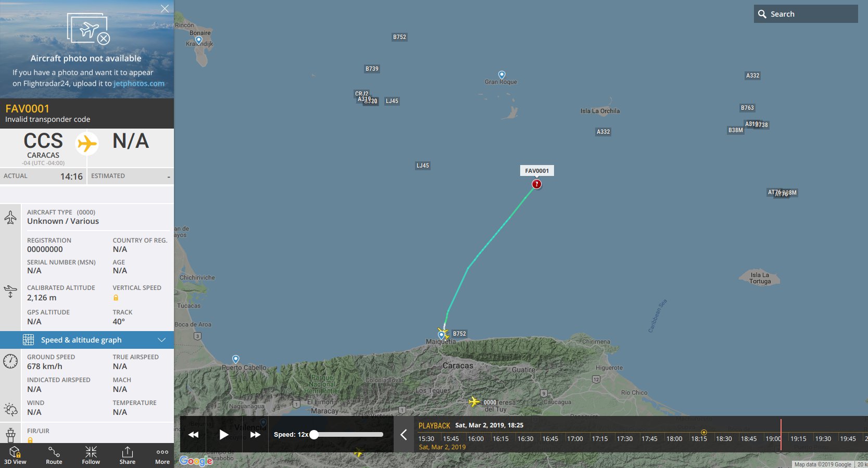Show the flight Route
The height and width of the screenshot is (468, 868).
54,456
